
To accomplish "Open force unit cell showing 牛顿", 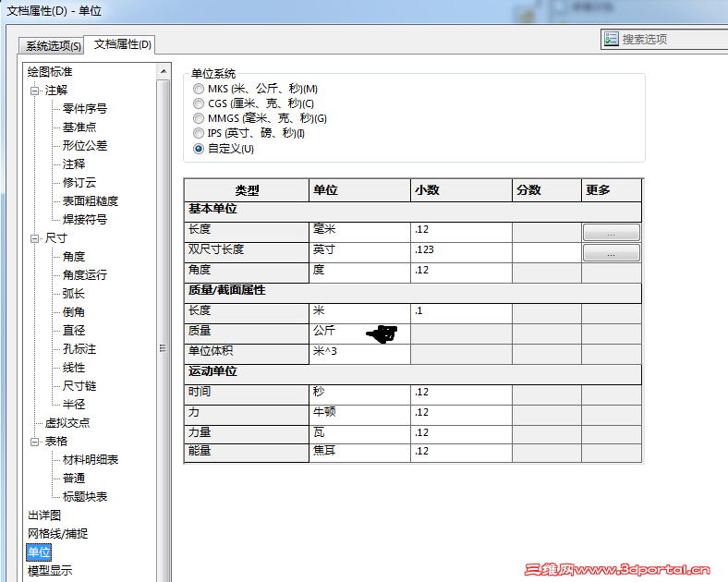I will point(359,416).
